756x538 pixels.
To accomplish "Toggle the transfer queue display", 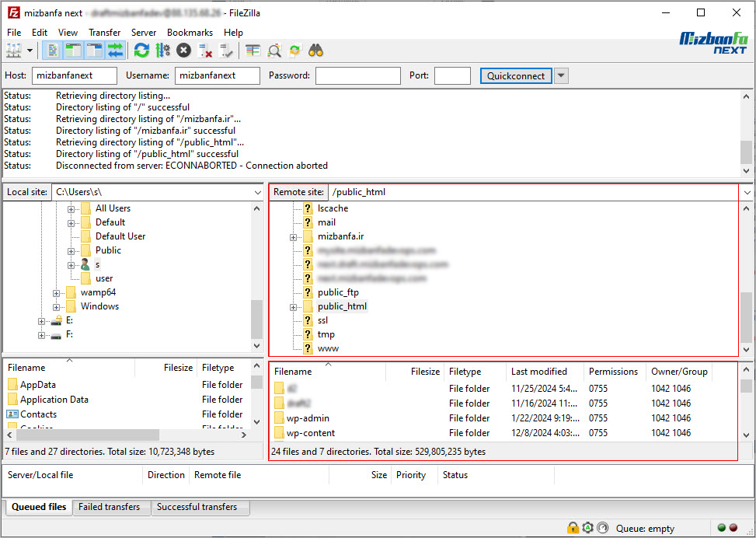I will point(115,51).
